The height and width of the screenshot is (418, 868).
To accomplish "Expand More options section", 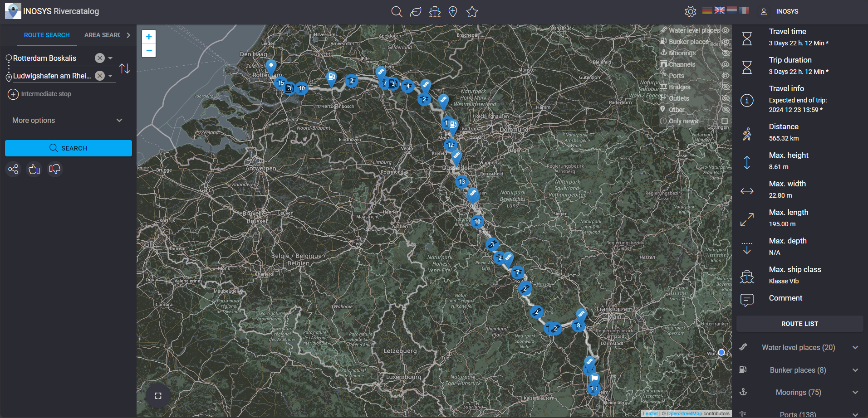I will tap(68, 120).
